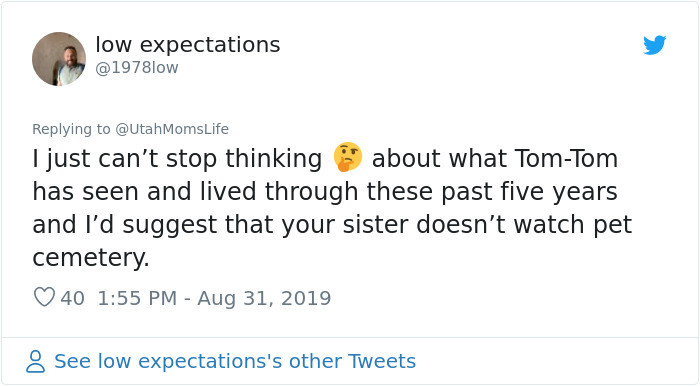Click the word cemetery in the tweet
Screen dimensions: 700x386
[91, 257]
